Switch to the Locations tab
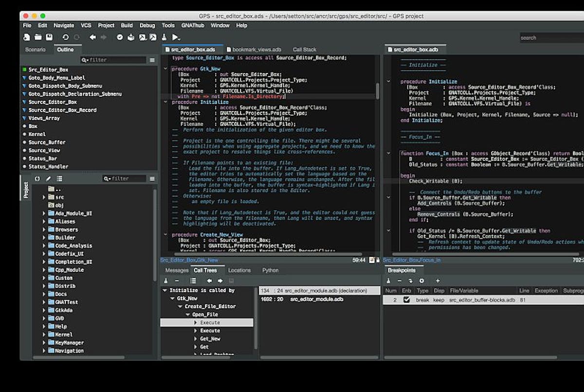Image resolution: width=584 pixels, height=392 pixels. pos(239,270)
